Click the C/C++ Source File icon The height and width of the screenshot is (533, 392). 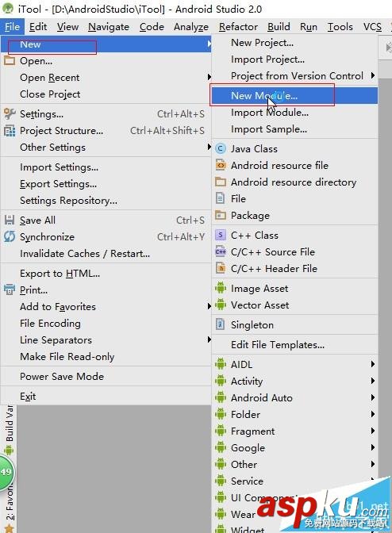(x=221, y=252)
